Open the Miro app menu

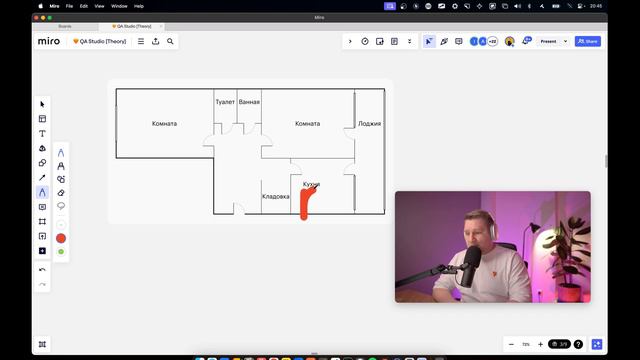click(x=54, y=6)
